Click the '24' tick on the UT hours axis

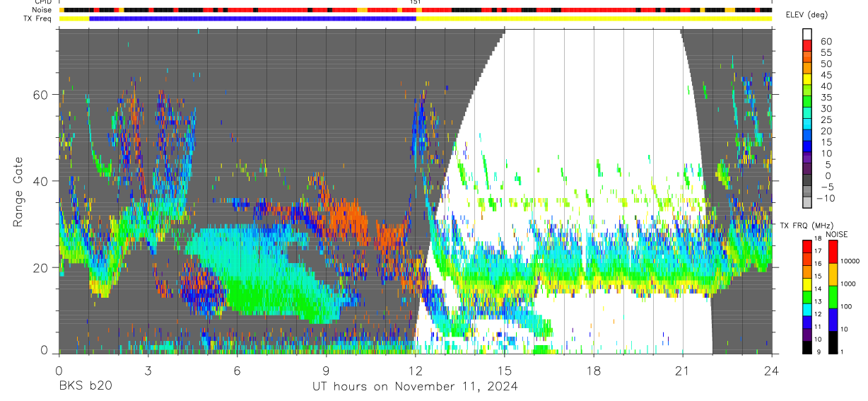coord(772,370)
